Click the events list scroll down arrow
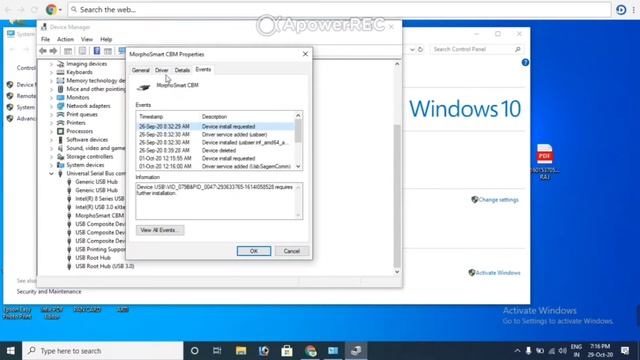 click(298, 167)
